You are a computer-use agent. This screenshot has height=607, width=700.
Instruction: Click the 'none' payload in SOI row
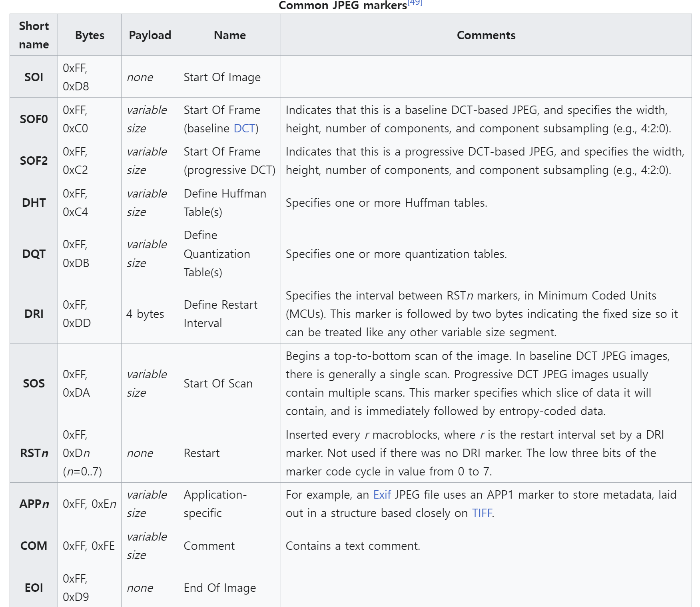(150, 77)
